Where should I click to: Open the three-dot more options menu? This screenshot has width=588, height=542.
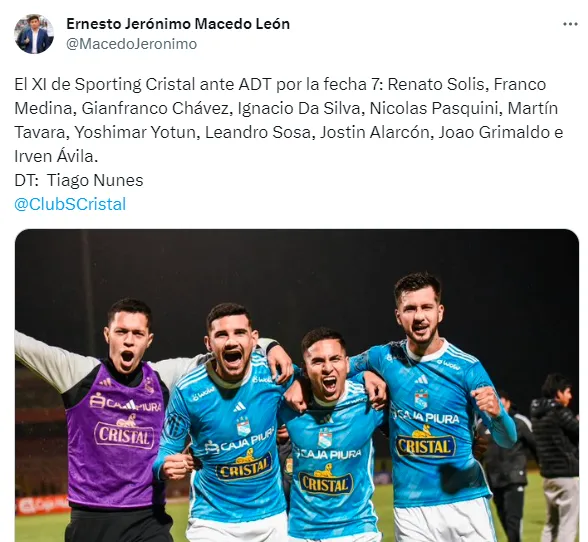[x=570, y=24]
